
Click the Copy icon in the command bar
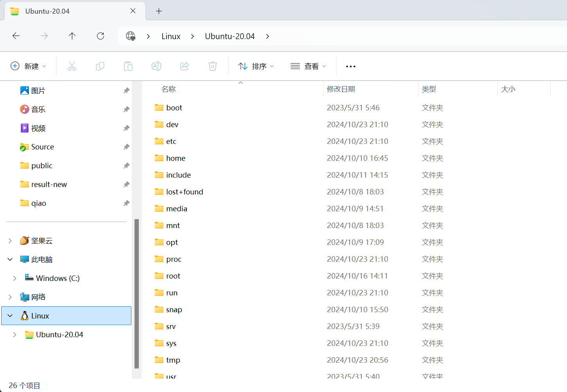[x=100, y=66]
